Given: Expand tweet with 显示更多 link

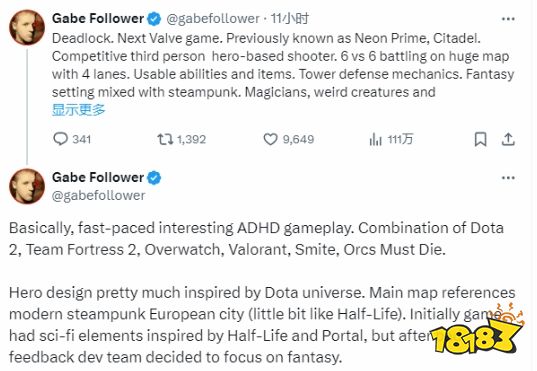Looking at the screenshot, I should pyautogui.click(x=78, y=110).
